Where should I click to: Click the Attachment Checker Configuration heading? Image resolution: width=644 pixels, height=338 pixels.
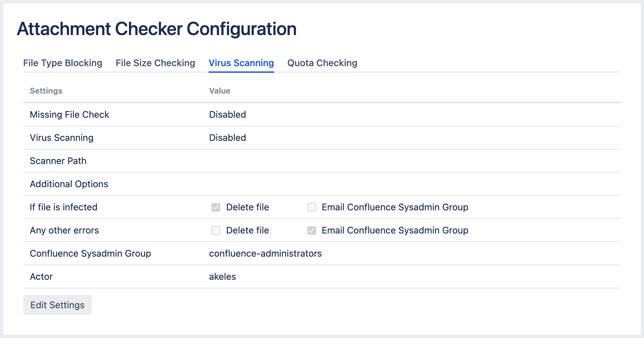157,29
